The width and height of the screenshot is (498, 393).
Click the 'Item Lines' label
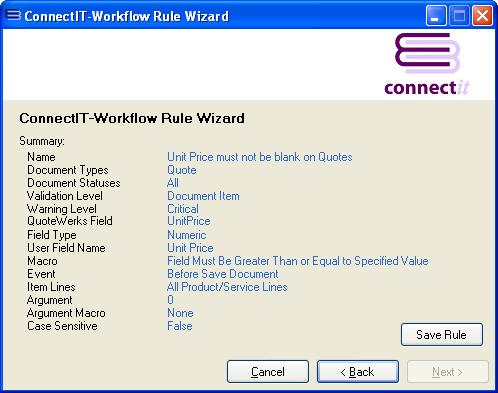coord(51,287)
